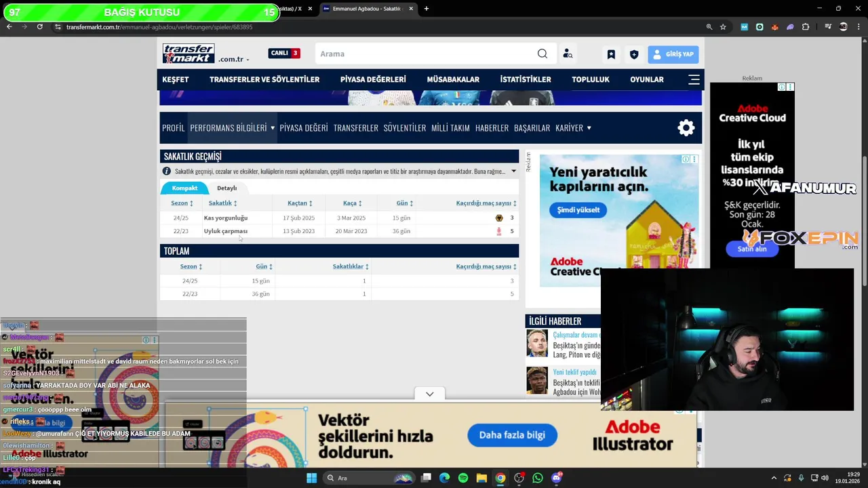Viewport: 868px width, 488px height.
Task: Sort injury table by Sezon
Action: pos(182,203)
